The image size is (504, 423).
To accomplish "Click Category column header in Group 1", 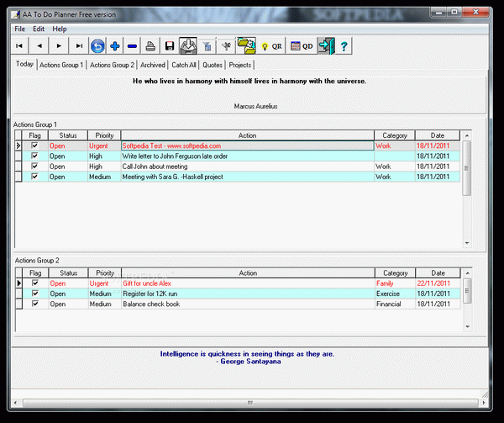I will tap(395, 135).
